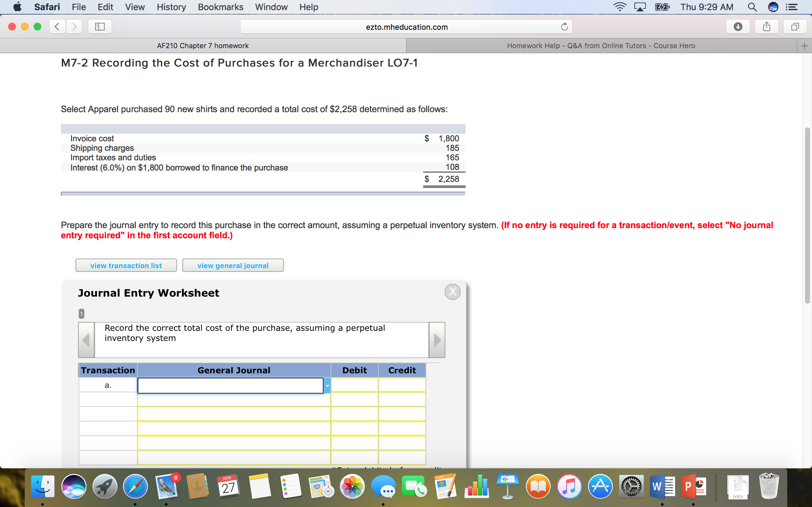812x507 pixels.
Task: Reload the page with refresh icon
Action: click(x=564, y=27)
